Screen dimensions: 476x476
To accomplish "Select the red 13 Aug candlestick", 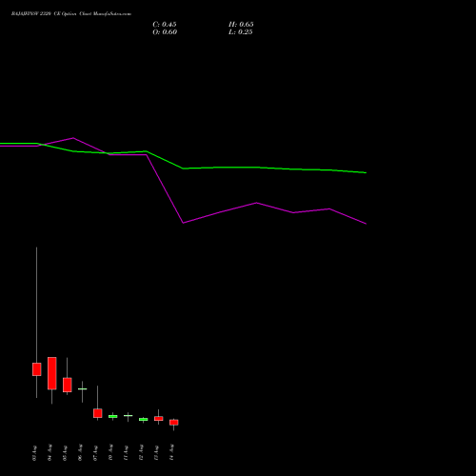I will (159, 419).
